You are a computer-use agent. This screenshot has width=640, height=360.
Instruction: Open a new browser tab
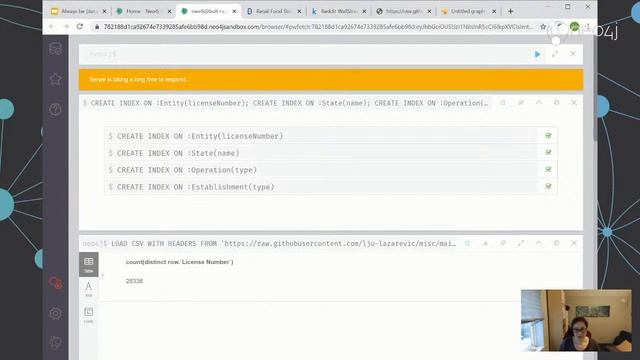click(x=511, y=11)
